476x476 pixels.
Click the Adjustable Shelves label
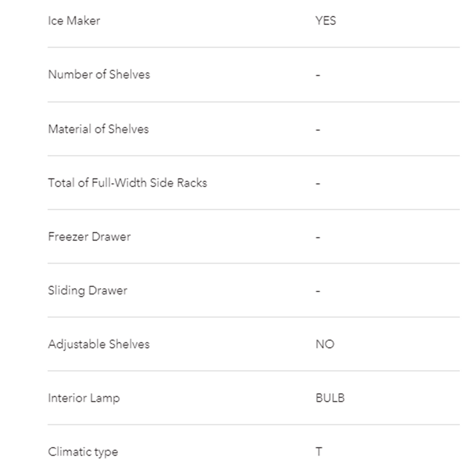[x=99, y=344]
